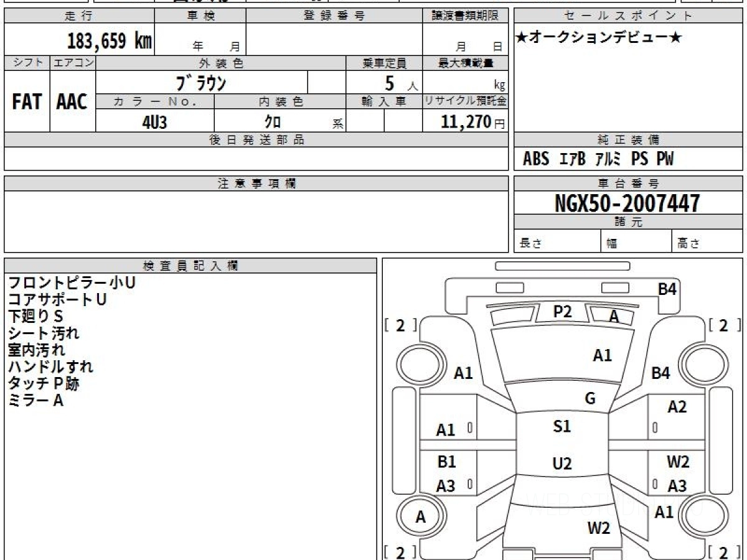Select the 最大積載量 header

(x=466, y=63)
